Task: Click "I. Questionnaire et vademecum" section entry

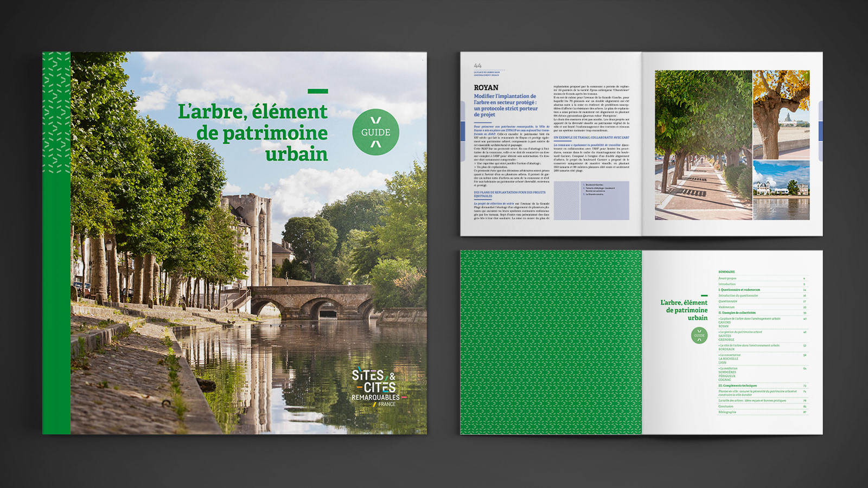Action: 739,290
